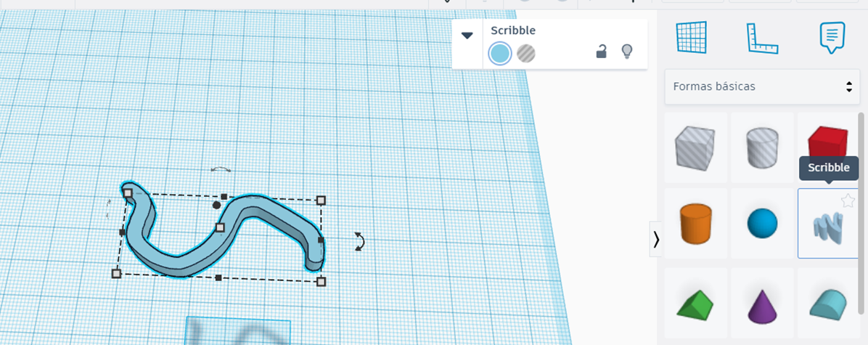Open the Notes tool
The width and height of the screenshot is (868, 345).
pos(832,37)
